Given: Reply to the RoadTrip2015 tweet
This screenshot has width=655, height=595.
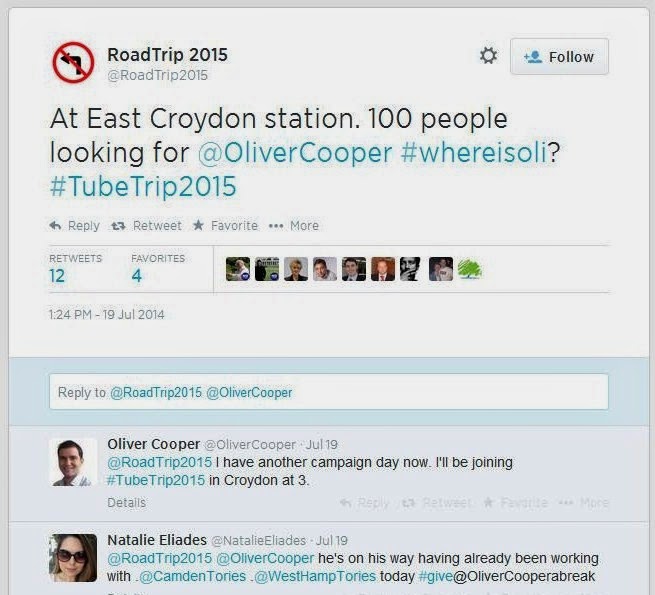Looking at the screenshot, I should (75, 226).
